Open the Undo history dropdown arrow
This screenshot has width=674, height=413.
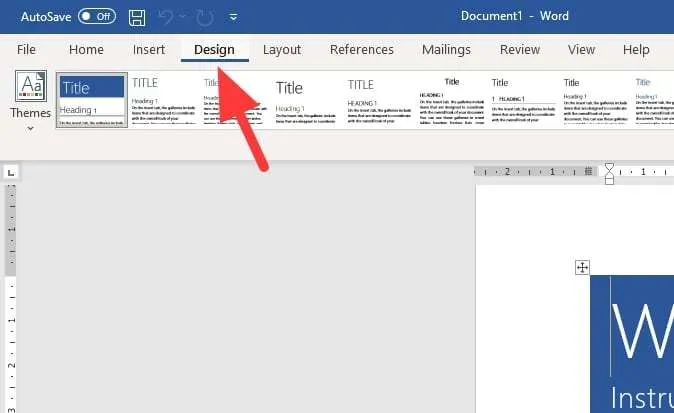pos(182,16)
